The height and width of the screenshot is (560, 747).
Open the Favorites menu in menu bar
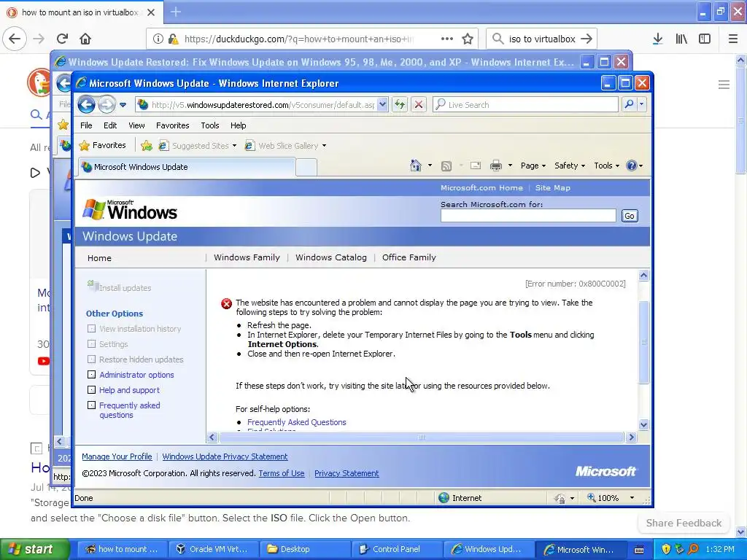pyautogui.click(x=172, y=125)
